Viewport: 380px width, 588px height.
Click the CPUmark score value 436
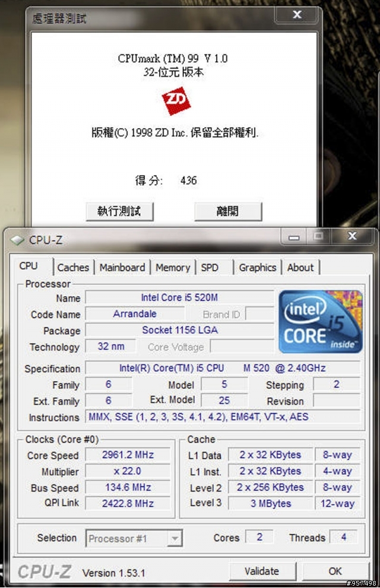(x=188, y=180)
